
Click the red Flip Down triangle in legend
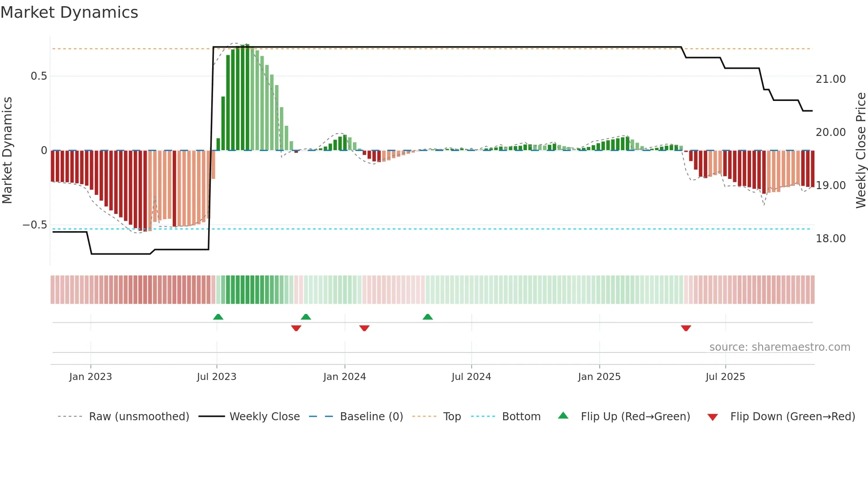coord(713,417)
